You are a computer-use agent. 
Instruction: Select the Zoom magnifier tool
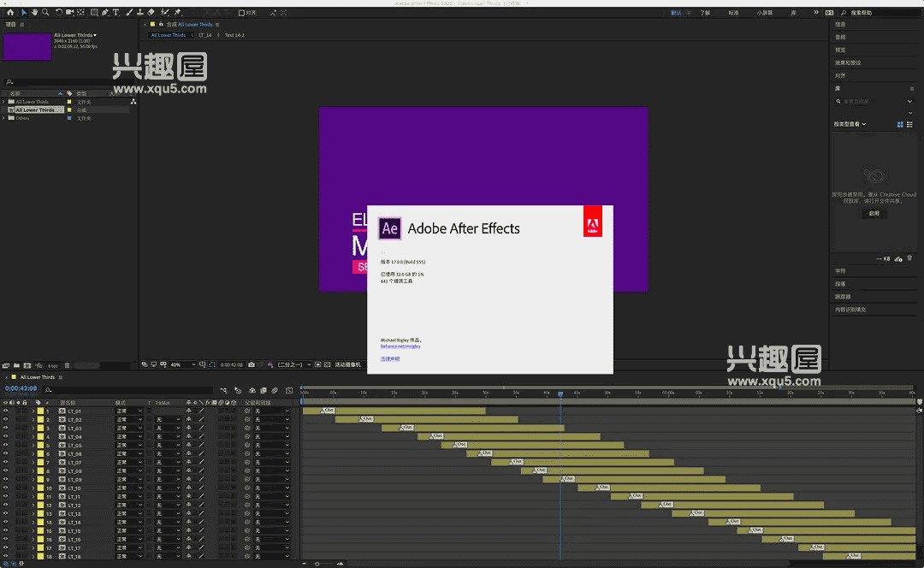click(45, 12)
